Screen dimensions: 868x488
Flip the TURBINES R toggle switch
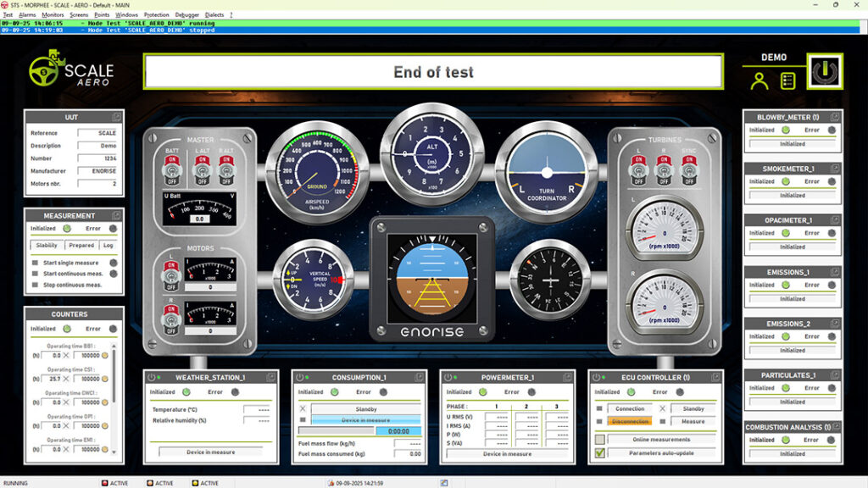pyautogui.click(x=664, y=170)
